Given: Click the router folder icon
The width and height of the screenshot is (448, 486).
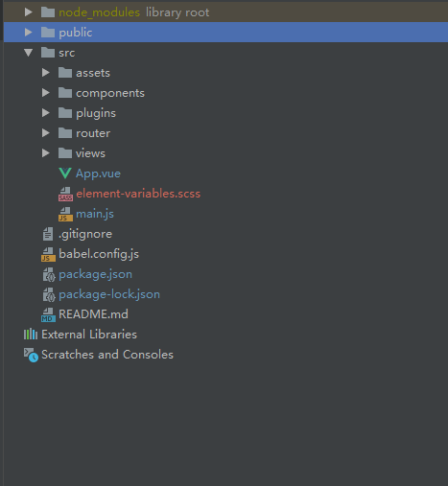Looking at the screenshot, I should click(x=65, y=133).
